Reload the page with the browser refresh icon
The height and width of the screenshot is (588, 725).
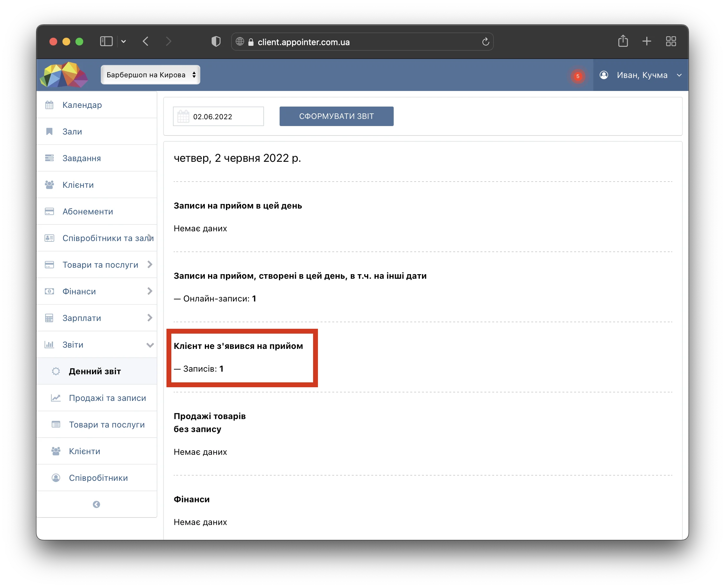[486, 42]
